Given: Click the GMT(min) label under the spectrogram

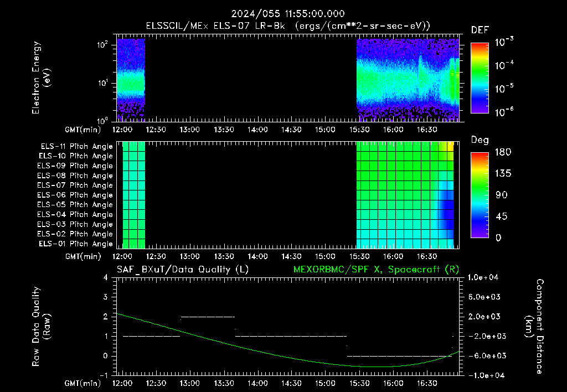Looking at the screenshot, I should coord(83,130).
